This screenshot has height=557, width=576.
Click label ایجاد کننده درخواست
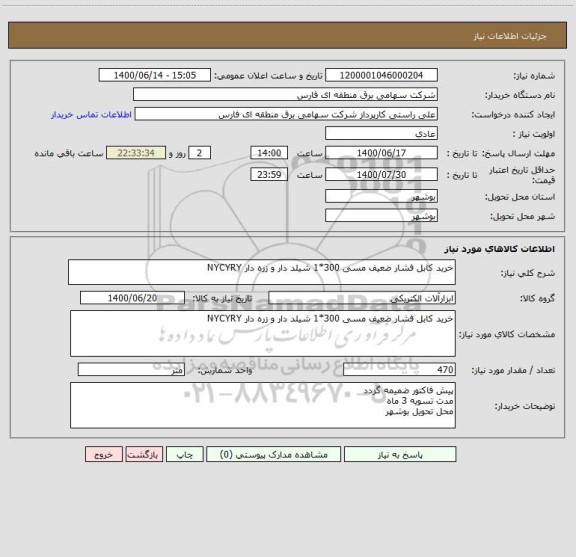coord(513,115)
